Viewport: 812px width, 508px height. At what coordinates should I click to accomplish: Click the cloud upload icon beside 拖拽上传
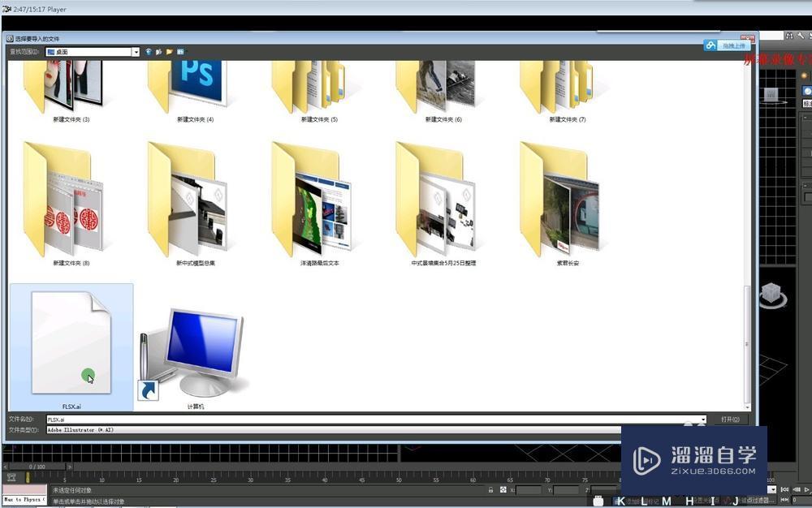coord(711,45)
